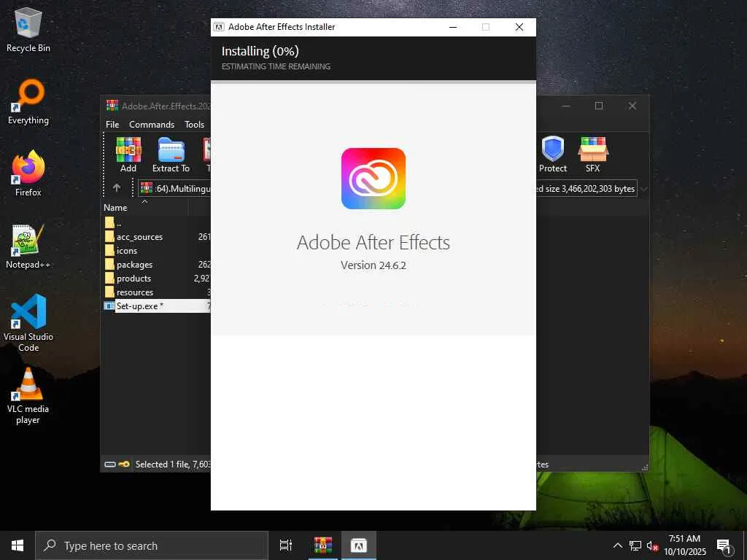Screen dimensions: 747x560
Task: Click the key icon in WinRAR status bar
Action: pos(124,464)
